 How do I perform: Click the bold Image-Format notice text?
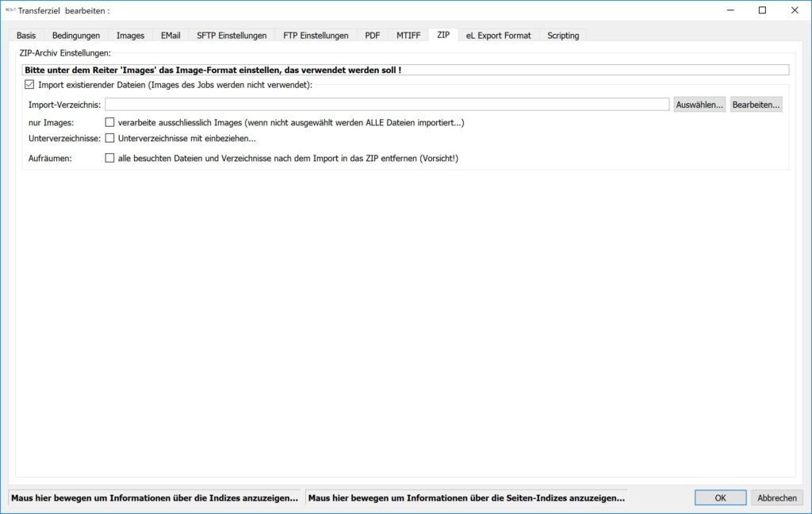tap(213, 70)
